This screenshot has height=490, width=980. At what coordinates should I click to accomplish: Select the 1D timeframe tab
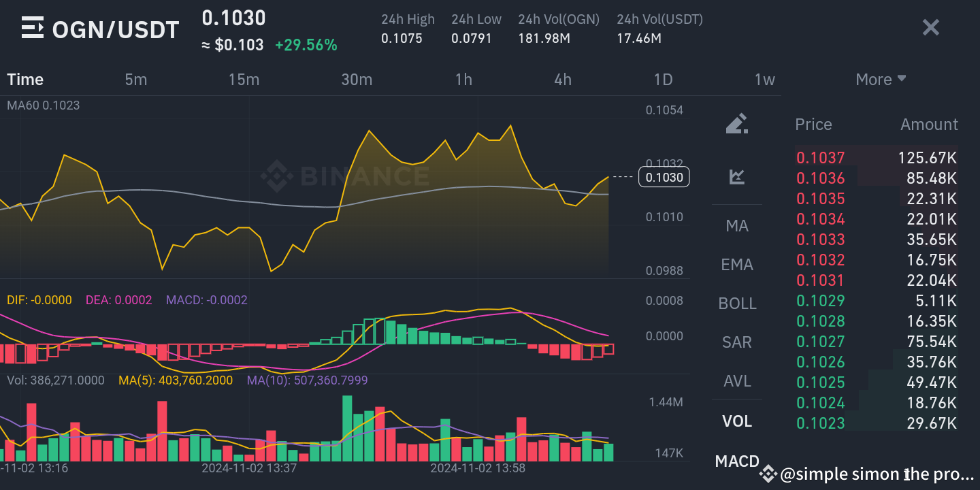click(663, 79)
